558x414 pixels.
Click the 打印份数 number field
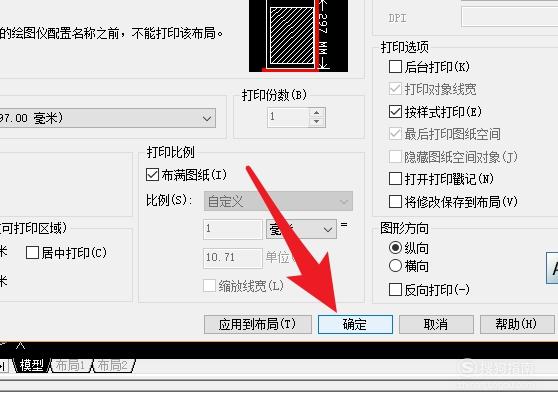click(x=289, y=117)
